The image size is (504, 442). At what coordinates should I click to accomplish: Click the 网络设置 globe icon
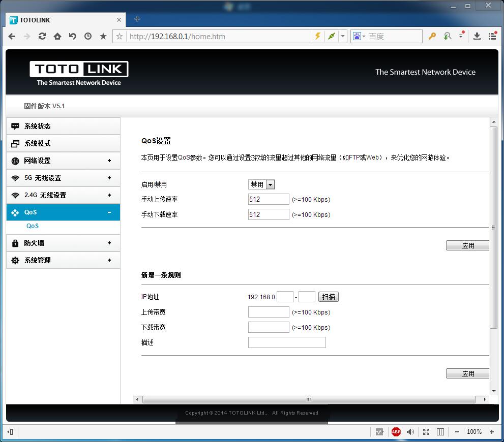pos(15,161)
